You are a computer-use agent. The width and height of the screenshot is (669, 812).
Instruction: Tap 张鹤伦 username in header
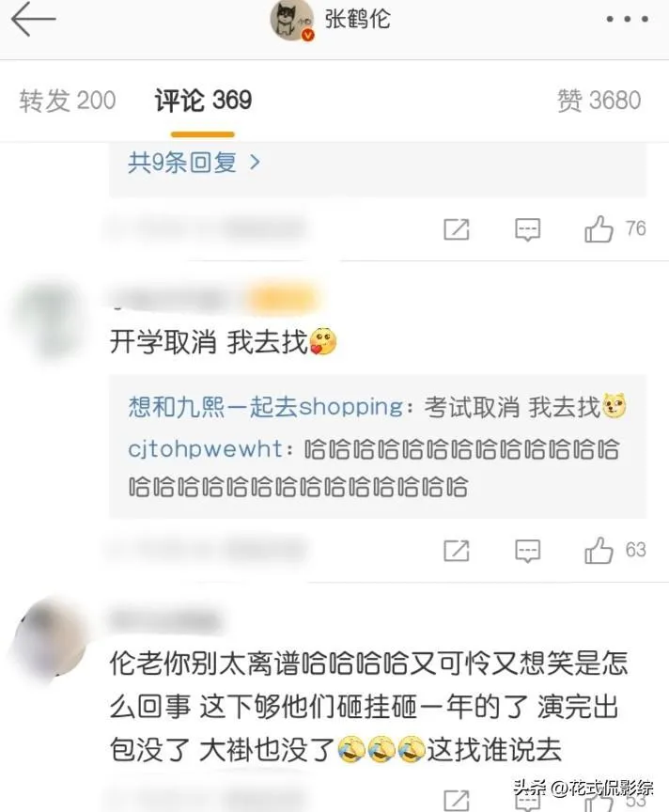click(x=357, y=20)
